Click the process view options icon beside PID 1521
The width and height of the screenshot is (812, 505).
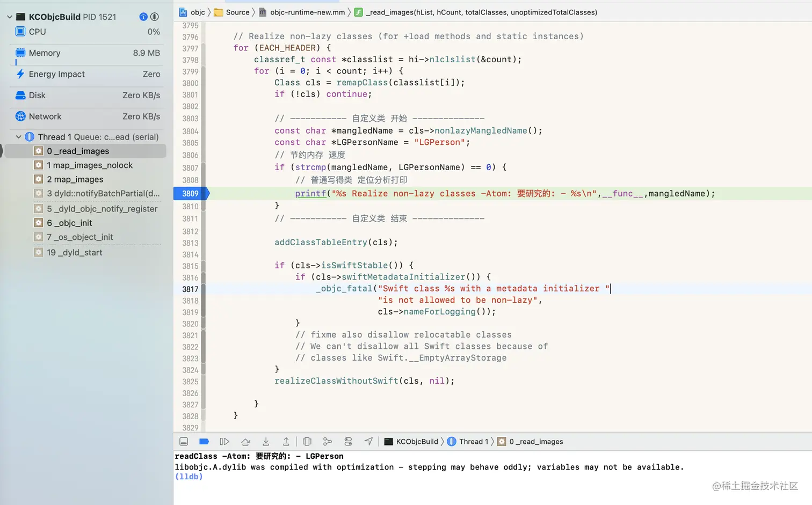click(155, 17)
